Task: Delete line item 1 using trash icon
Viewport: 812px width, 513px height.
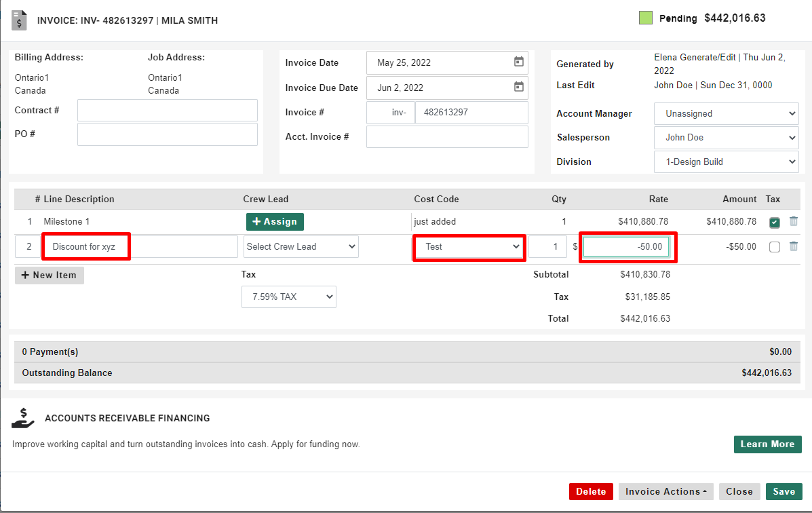Action: (x=793, y=221)
